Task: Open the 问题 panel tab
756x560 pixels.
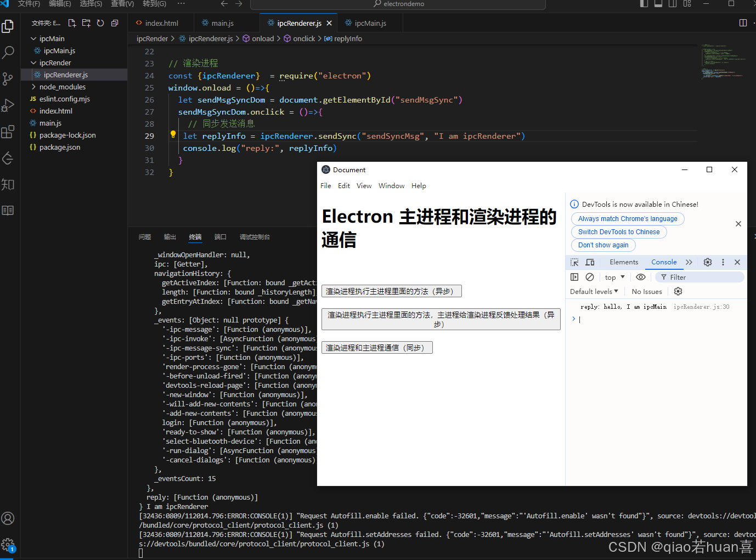Action: point(145,237)
